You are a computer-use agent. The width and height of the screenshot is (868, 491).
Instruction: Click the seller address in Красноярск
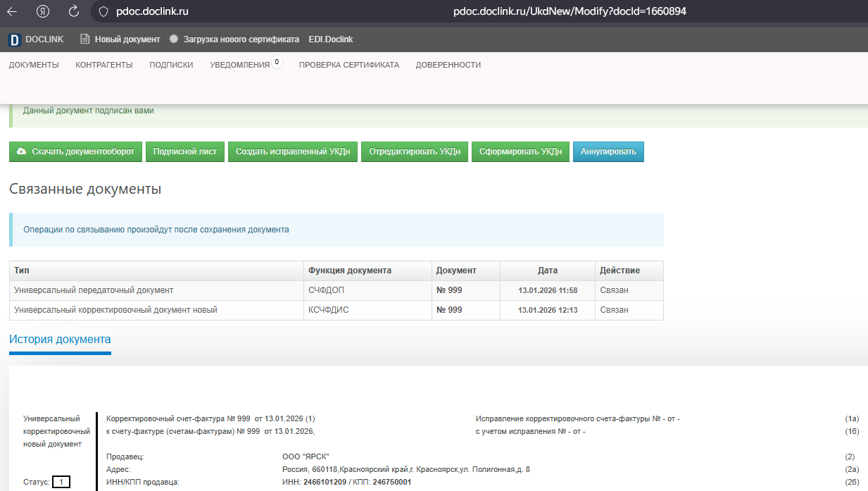click(406, 469)
